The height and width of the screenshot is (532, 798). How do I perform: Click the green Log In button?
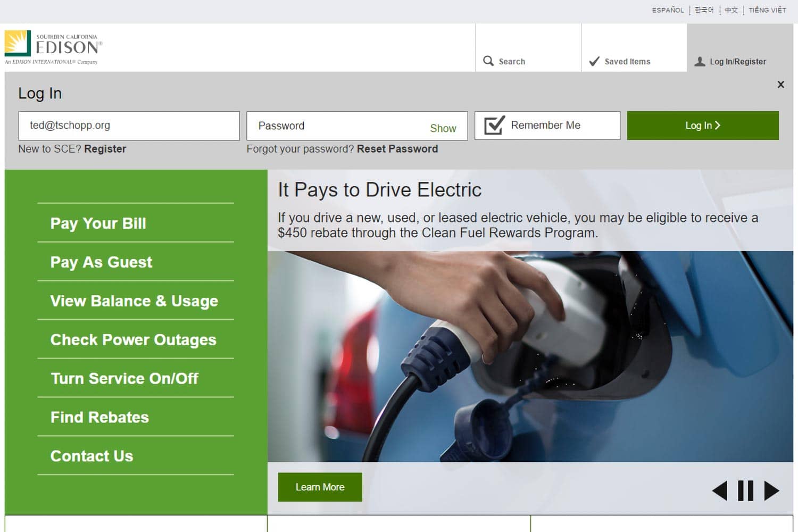click(x=703, y=126)
